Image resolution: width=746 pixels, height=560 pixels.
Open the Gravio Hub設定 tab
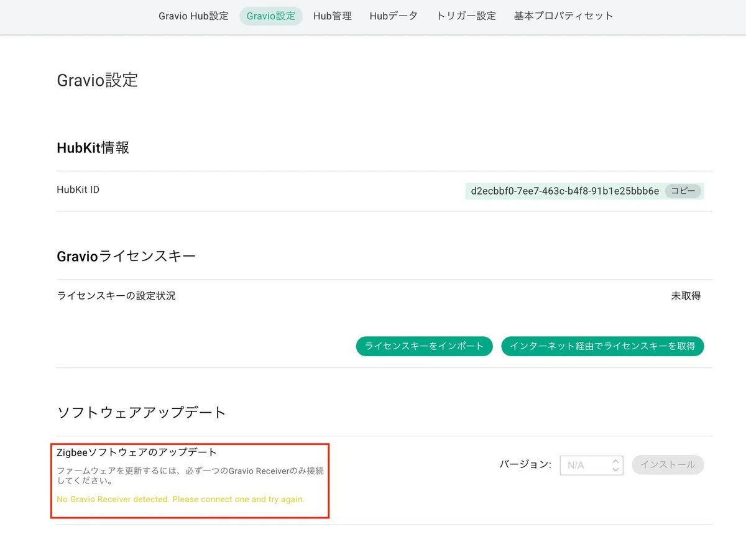(x=193, y=16)
